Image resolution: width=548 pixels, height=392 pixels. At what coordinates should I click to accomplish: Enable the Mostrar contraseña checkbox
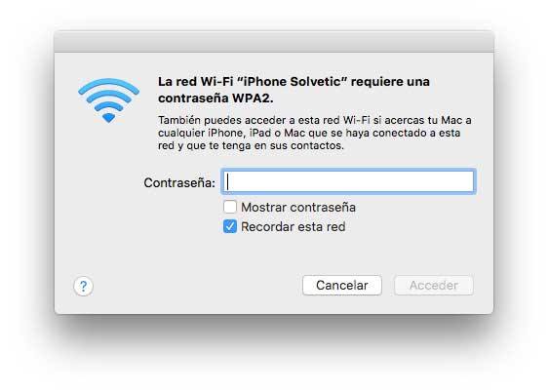tap(230, 207)
